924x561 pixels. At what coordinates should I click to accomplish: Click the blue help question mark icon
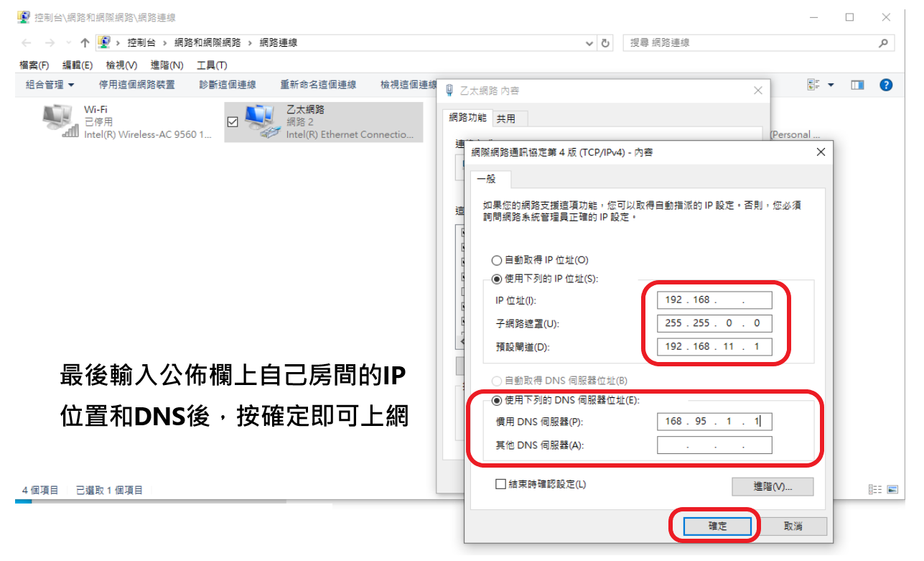886,85
